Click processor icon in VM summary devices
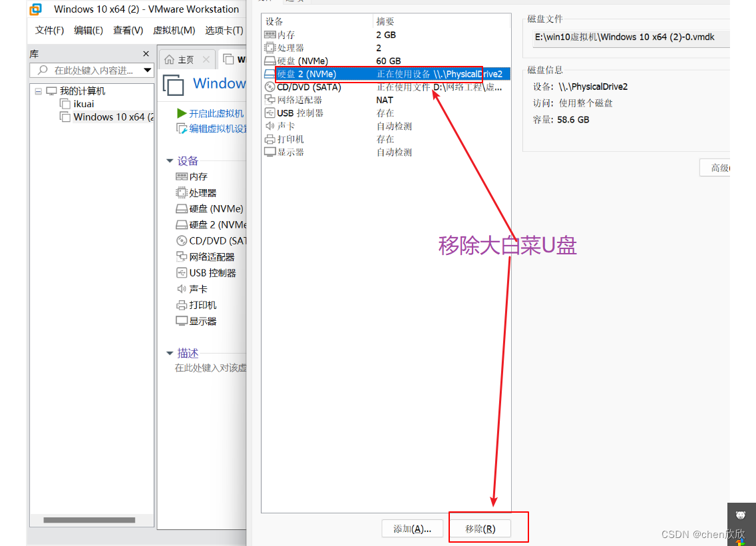The width and height of the screenshot is (756, 546). (182, 193)
